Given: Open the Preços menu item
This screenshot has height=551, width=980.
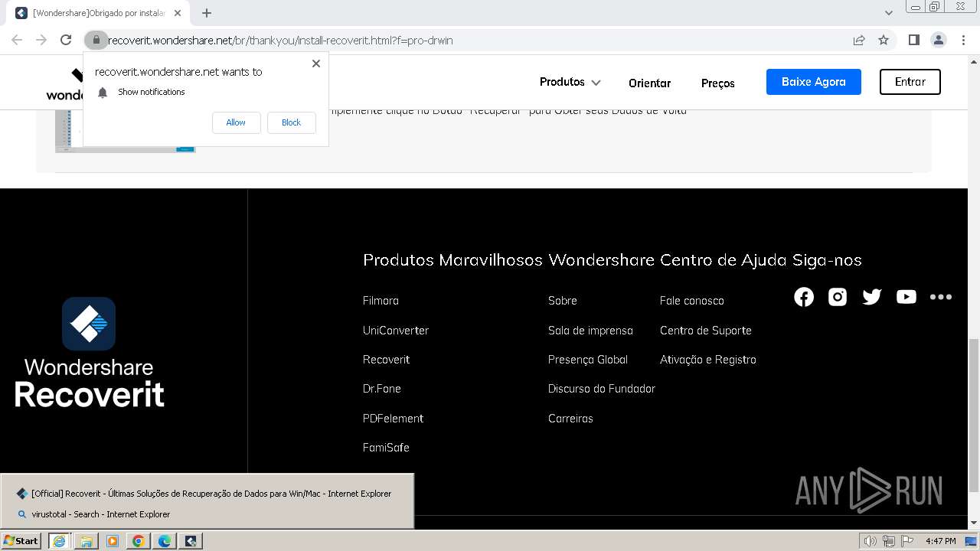Looking at the screenshot, I should [717, 83].
